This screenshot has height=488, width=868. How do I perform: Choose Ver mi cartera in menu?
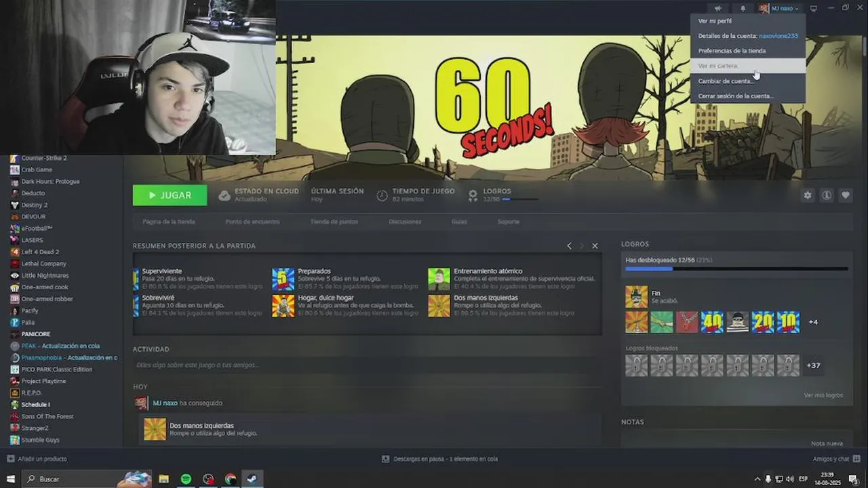click(x=747, y=66)
